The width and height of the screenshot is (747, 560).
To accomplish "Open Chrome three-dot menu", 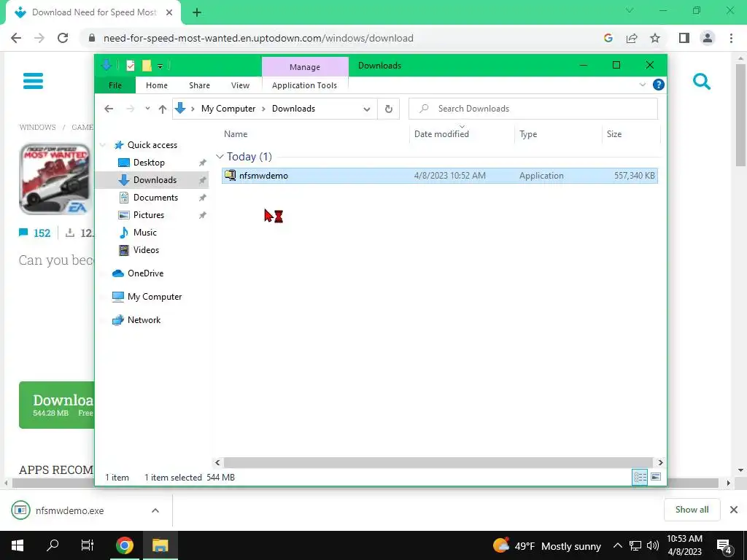I will (x=731, y=38).
